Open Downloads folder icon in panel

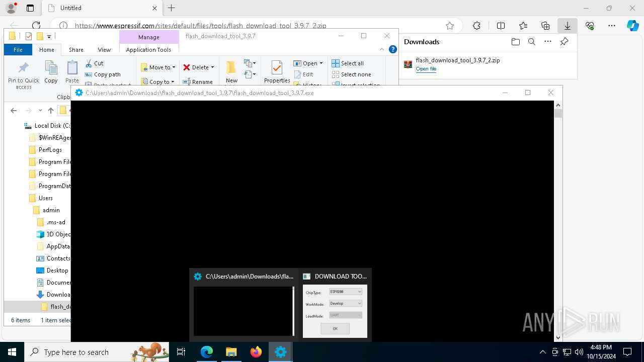tap(515, 42)
